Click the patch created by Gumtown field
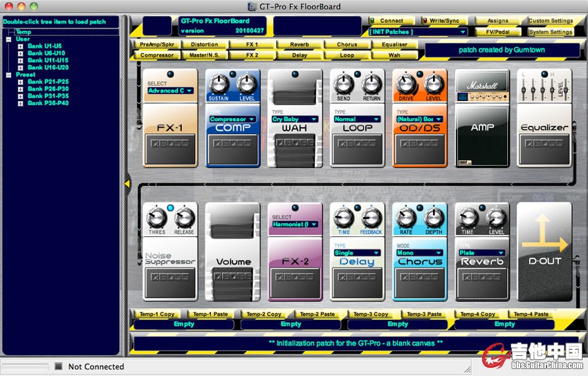588x376 pixels. (x=502, y=50)
